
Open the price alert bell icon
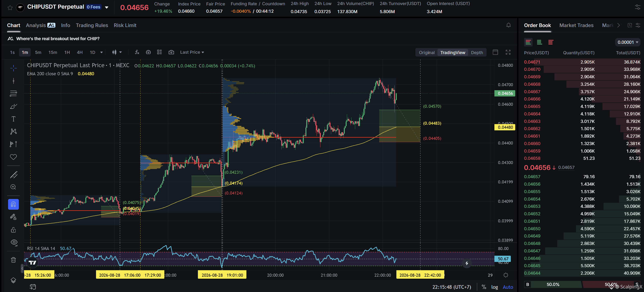tap(509, 25)
